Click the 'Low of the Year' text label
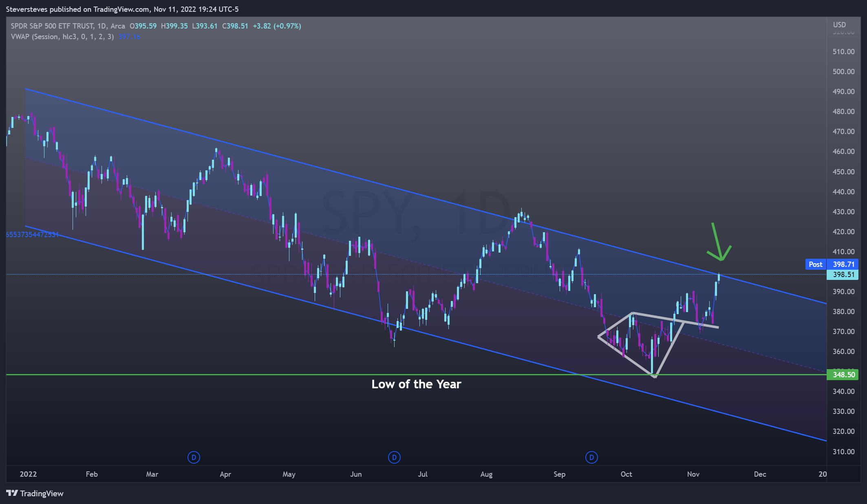 pyautogui.click(x=416, y=384)
